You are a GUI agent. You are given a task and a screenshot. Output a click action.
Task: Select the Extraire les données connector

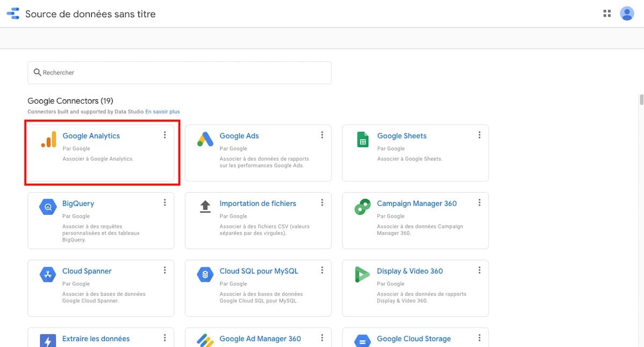click(96, 339)
